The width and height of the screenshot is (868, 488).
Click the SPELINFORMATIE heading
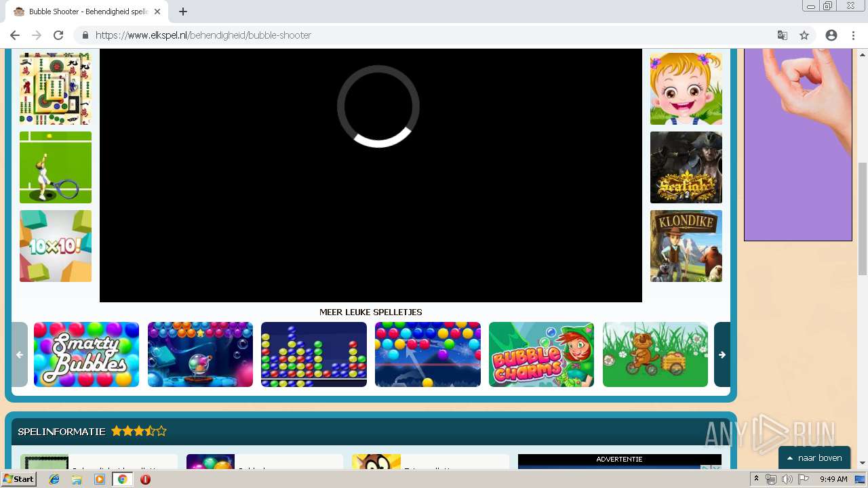tap(62, 431)
